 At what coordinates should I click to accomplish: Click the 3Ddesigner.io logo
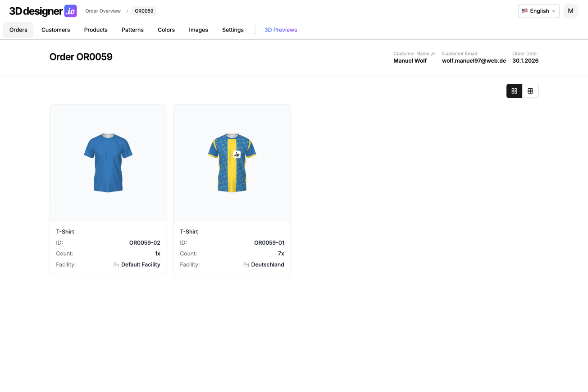[43, 11]
